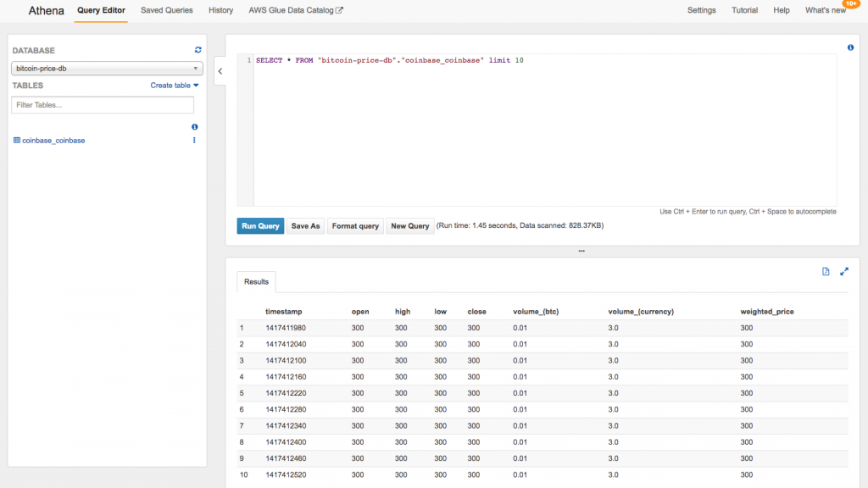Open the coinbase_coinbase table options menu
Image resolution: width=868 pixels, height=488 pixels.
coord(194,141)
